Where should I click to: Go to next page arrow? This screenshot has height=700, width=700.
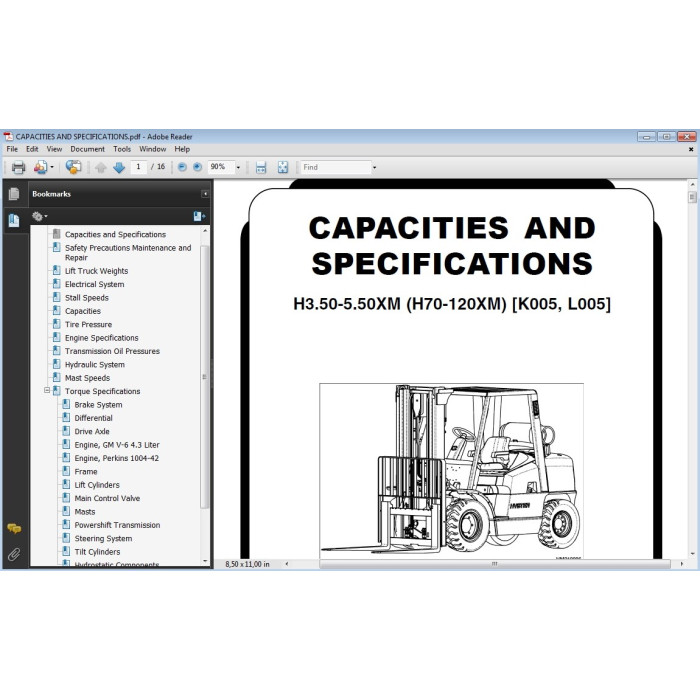click(x=119, y=167)
